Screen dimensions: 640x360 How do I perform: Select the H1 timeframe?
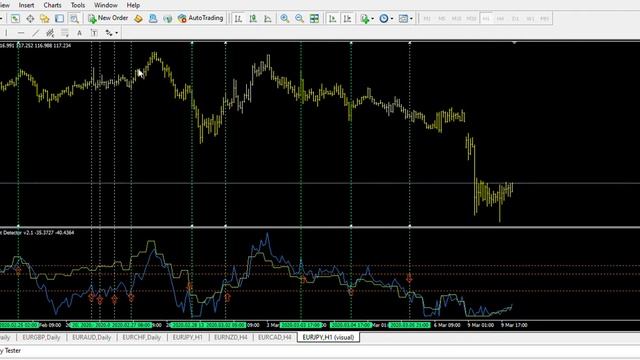click(x=486, y=19)
